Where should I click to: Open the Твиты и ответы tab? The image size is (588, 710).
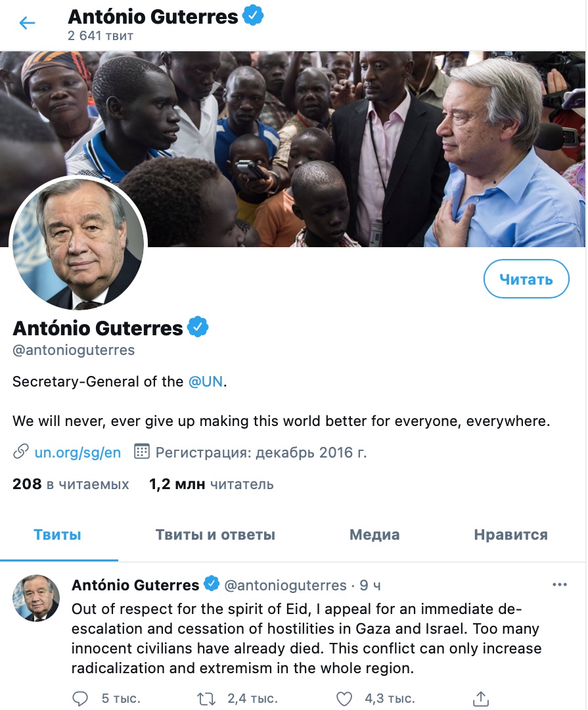[x=215, y=534]
